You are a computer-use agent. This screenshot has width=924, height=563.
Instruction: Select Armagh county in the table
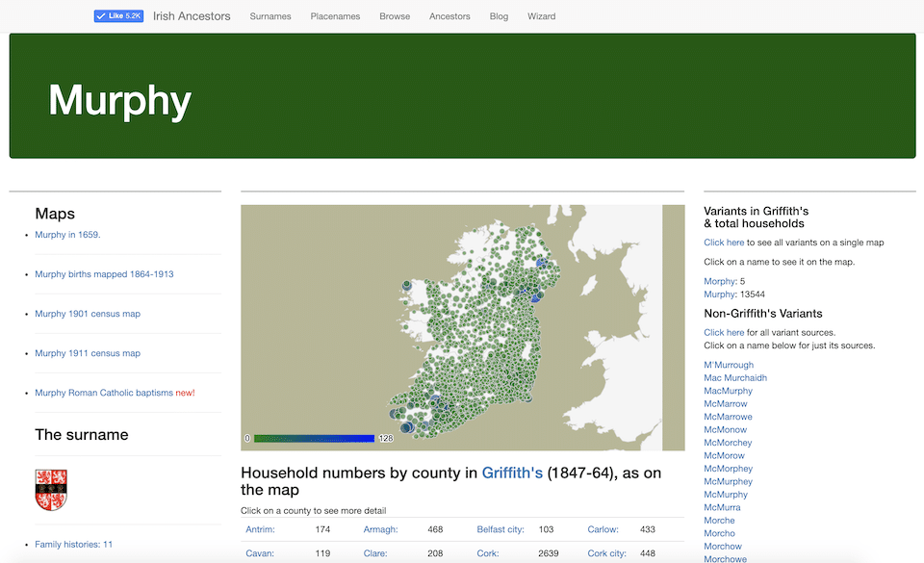(x=381, y=529)
